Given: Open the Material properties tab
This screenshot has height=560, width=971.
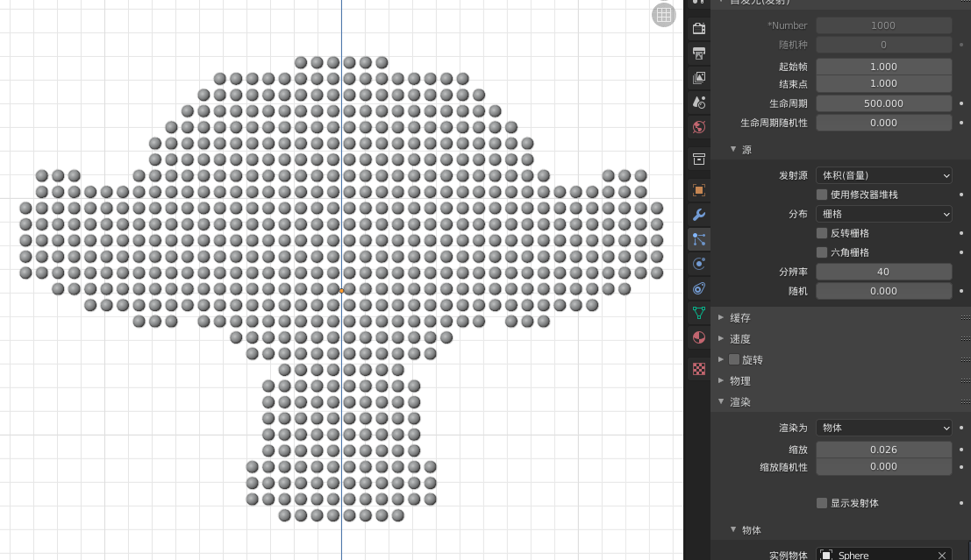Looking at the screenshot, I should click(x=699, y=337).
